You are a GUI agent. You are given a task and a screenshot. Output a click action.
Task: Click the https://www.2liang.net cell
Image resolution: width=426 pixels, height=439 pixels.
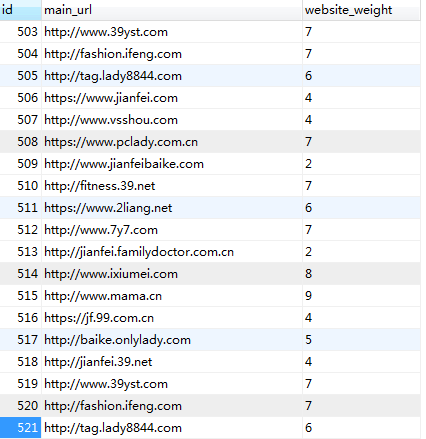coord(172,208)
